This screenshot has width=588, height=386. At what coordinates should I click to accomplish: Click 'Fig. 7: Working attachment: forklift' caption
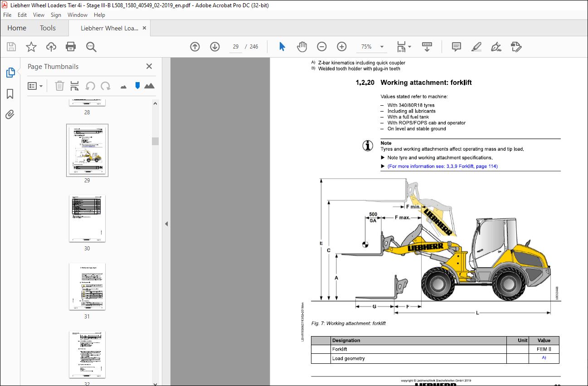click(348, 323)
